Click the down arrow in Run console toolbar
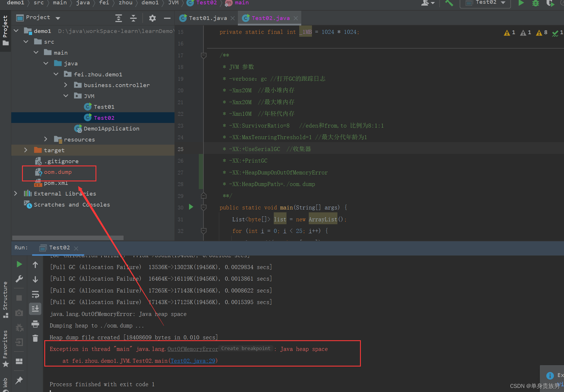 pos(35,279)
